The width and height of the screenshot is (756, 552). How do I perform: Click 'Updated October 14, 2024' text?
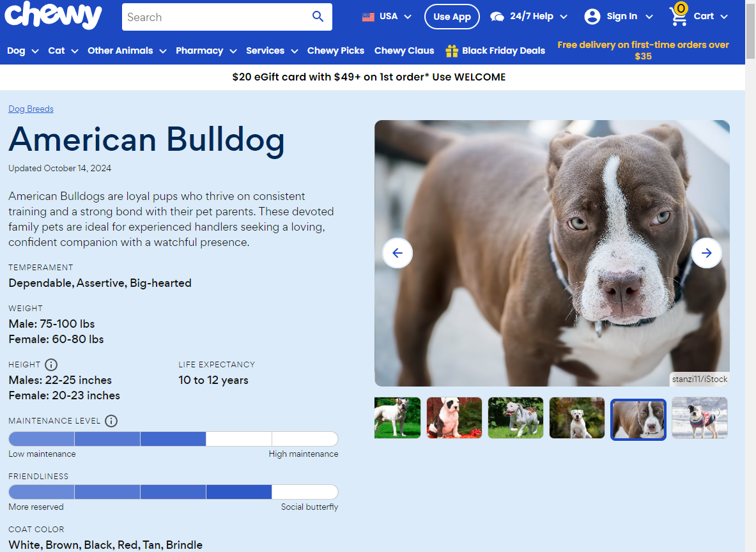pyautogui.click(x=60, y=168)
